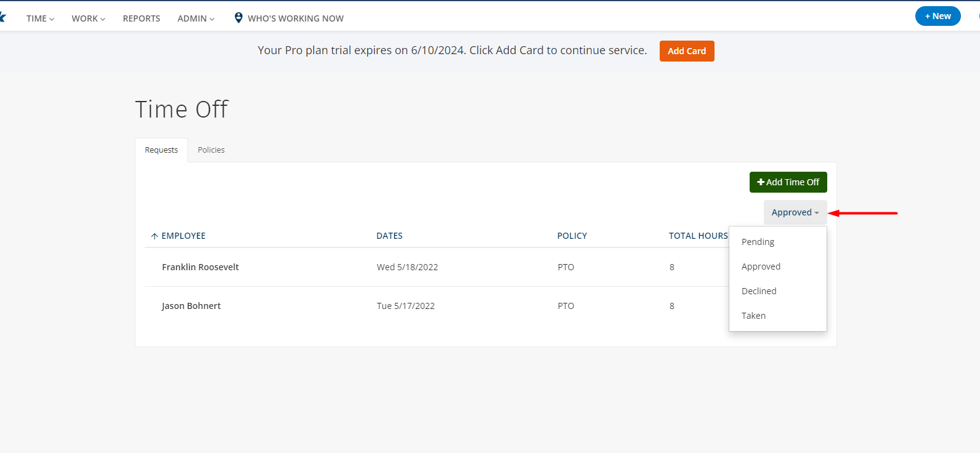Sort by the DATES column header
980x453 pixels.
[x=389, y=236]
